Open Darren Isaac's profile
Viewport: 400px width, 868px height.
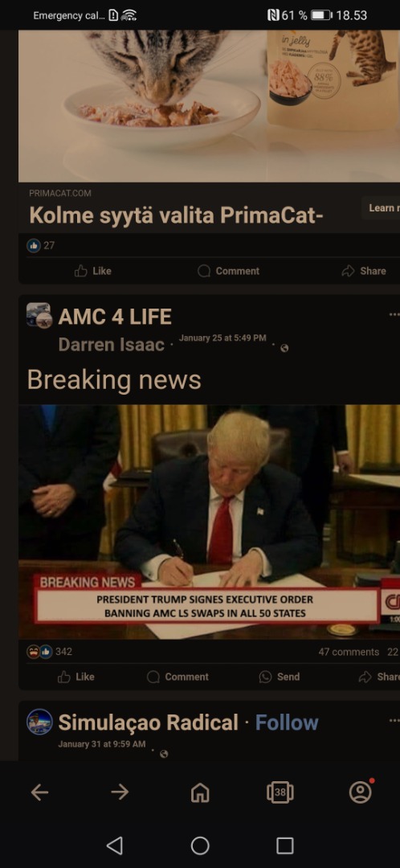pyautogui.click(x=111, y=345)
